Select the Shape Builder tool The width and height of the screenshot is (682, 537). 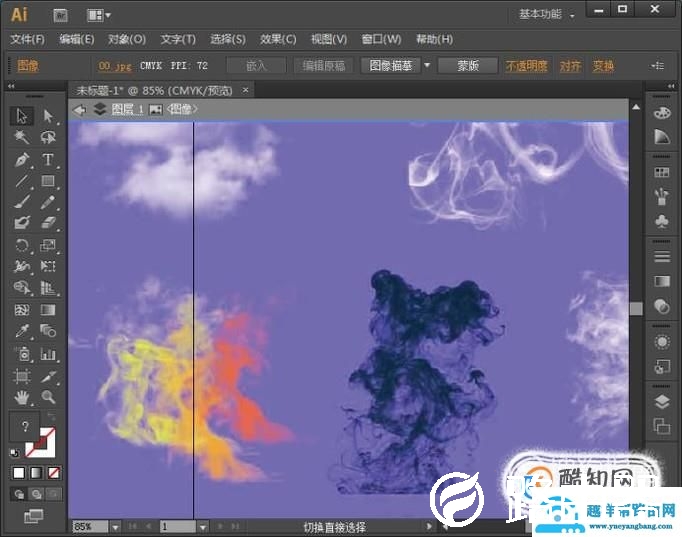21,287
